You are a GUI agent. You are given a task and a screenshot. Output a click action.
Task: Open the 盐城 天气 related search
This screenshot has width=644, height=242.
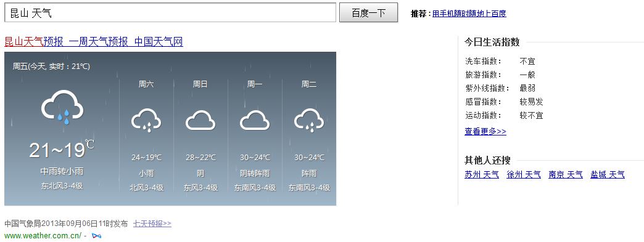coord(608,175)
